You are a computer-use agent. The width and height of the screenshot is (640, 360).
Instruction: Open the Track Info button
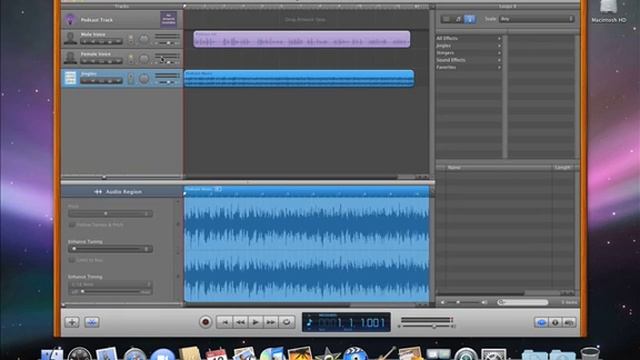click(555, 322)
